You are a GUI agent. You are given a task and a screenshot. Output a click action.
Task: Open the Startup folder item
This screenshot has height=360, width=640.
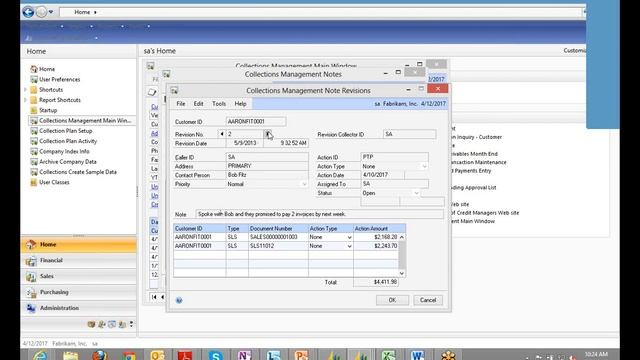[48, 110]
